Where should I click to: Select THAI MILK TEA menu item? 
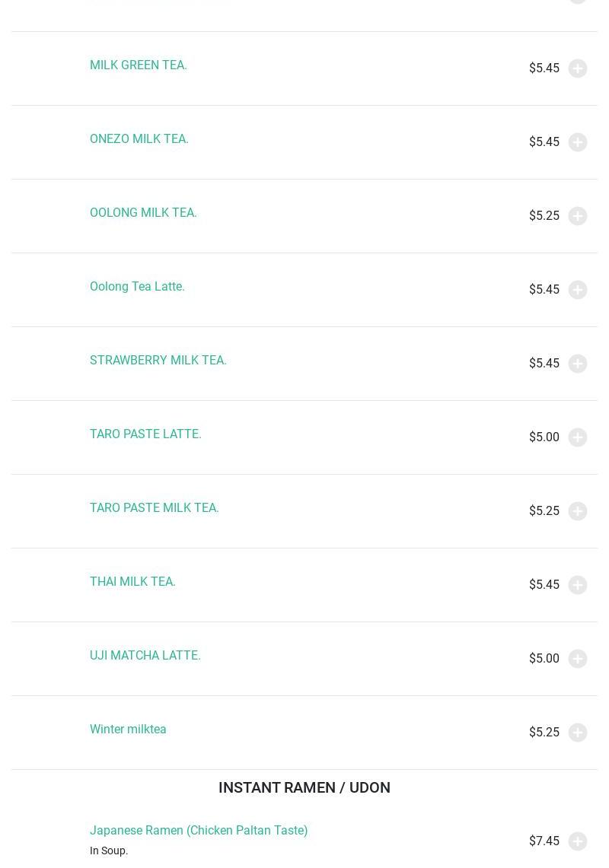pyautogui.click(x=132, y=582)
